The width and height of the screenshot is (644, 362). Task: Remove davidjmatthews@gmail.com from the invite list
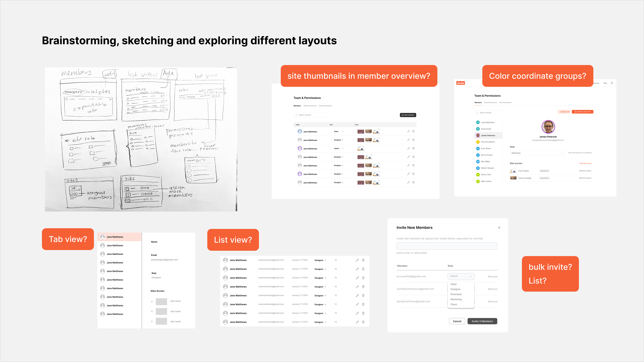[493, 301]
